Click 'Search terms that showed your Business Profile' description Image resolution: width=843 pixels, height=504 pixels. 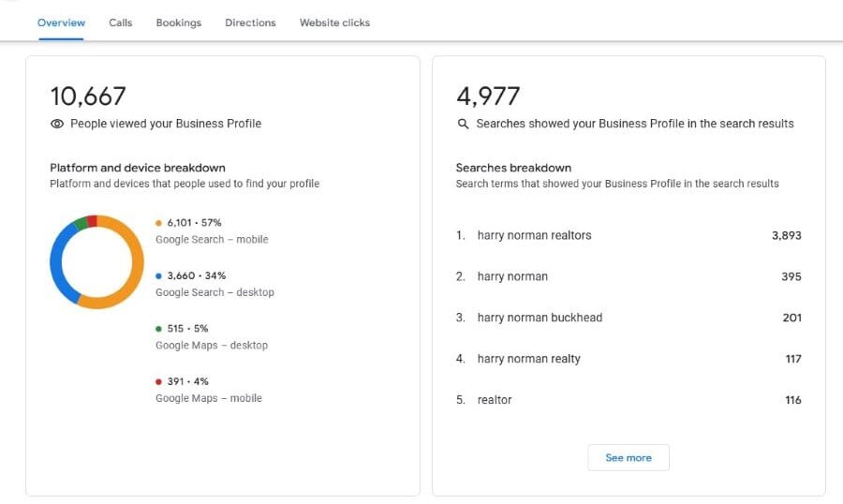pyautogui.click(x=617, y=184)
